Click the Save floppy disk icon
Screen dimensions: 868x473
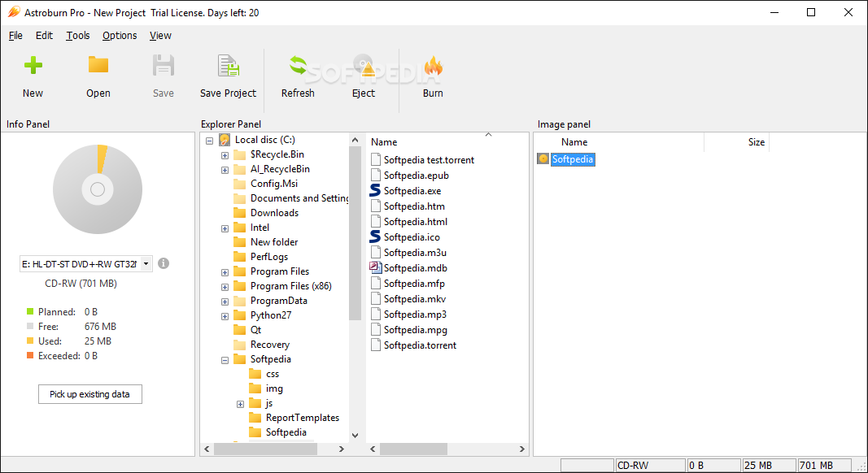point(164,65)
